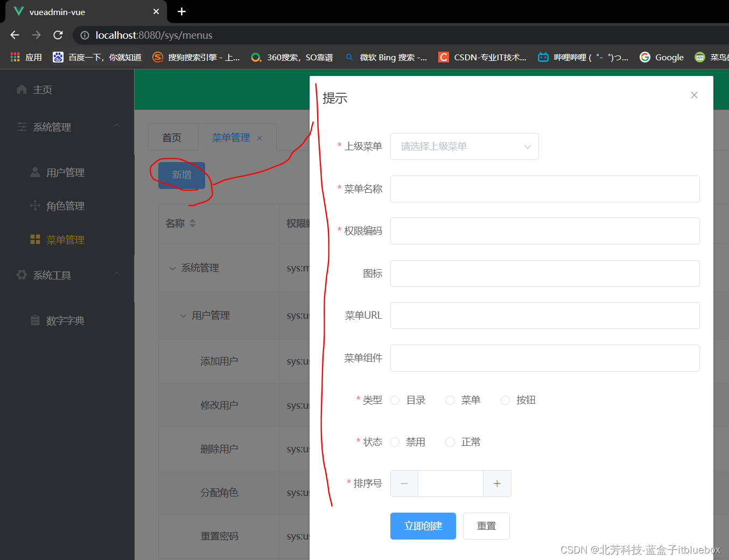This screenshot has width=729, height=560.
Task: Select the 菜单 type radio button
Action: point(450,400)
